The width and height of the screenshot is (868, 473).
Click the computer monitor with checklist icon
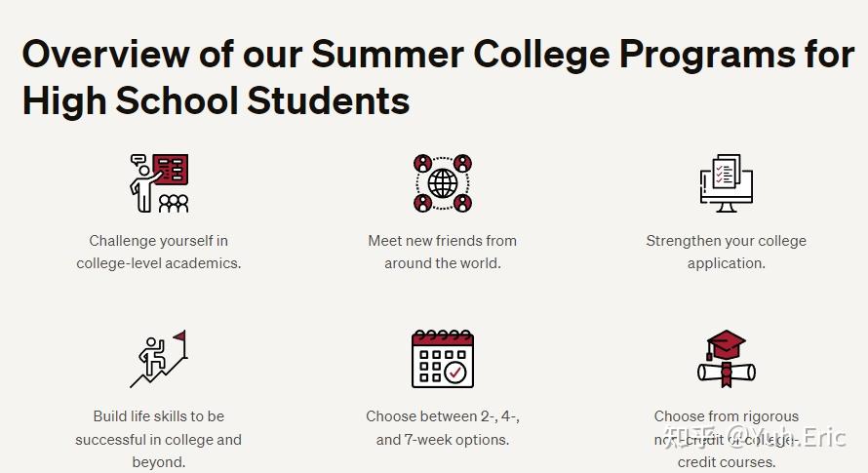point(726,182)
